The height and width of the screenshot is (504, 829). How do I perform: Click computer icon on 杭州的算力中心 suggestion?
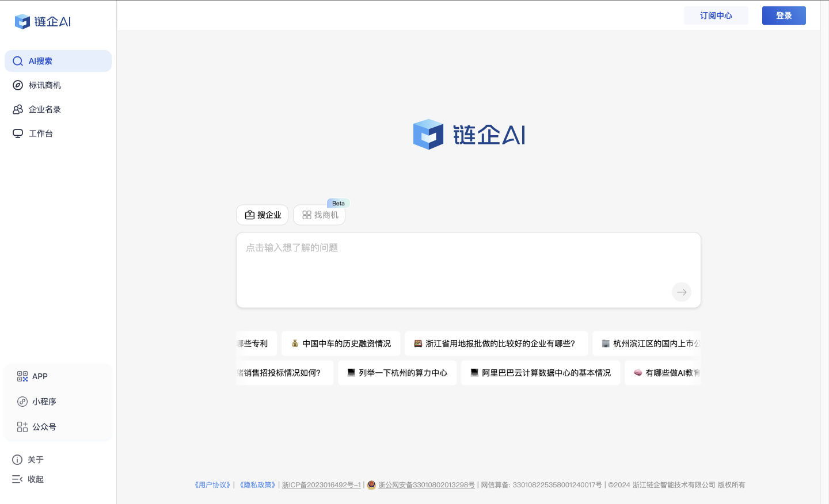[x=351, y=373]
